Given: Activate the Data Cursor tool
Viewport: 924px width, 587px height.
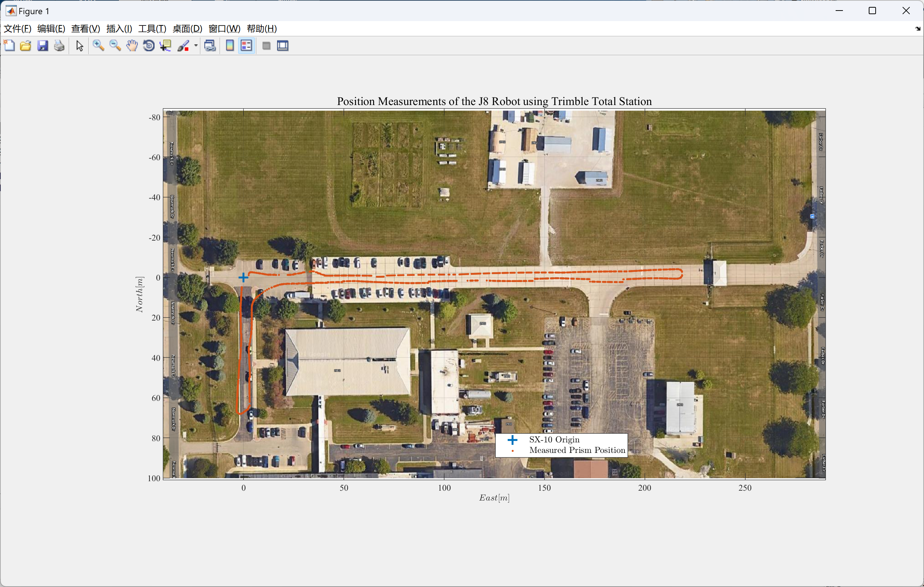Looking at the screenshot, I should click(x=166, y=46).
